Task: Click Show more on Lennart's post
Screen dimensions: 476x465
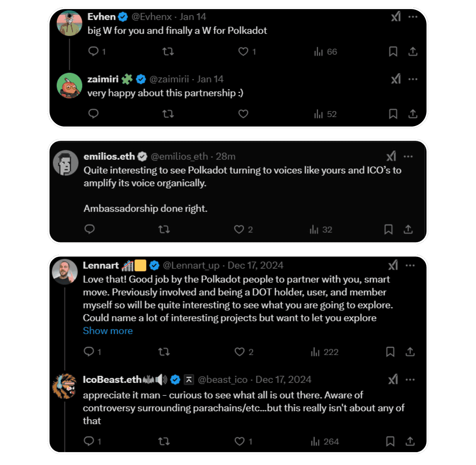Action: pyautogui.click(x=108, y=331)
